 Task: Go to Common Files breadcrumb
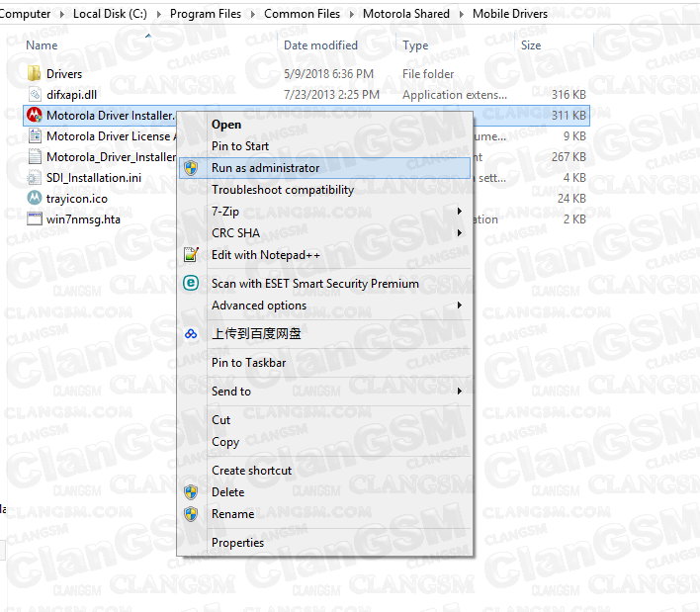(302, 14)
